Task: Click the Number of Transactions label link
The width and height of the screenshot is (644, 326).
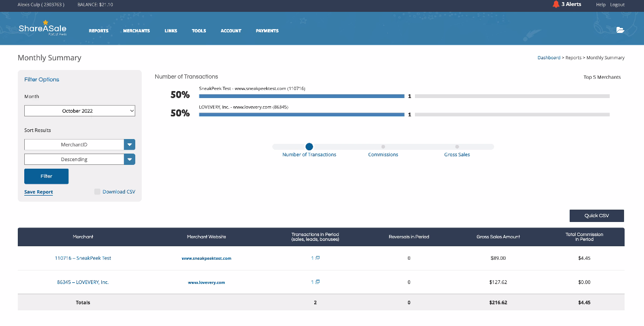Action: point(309,154)
